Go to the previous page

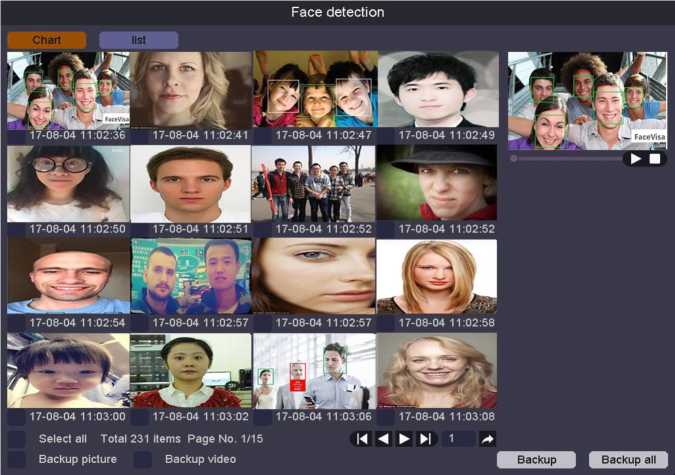[x=383, y=439]
